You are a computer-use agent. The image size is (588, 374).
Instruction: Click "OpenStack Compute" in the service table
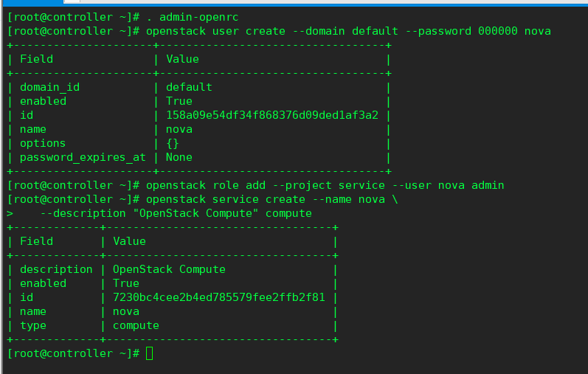pyautogui.click(x=169, y=269)
